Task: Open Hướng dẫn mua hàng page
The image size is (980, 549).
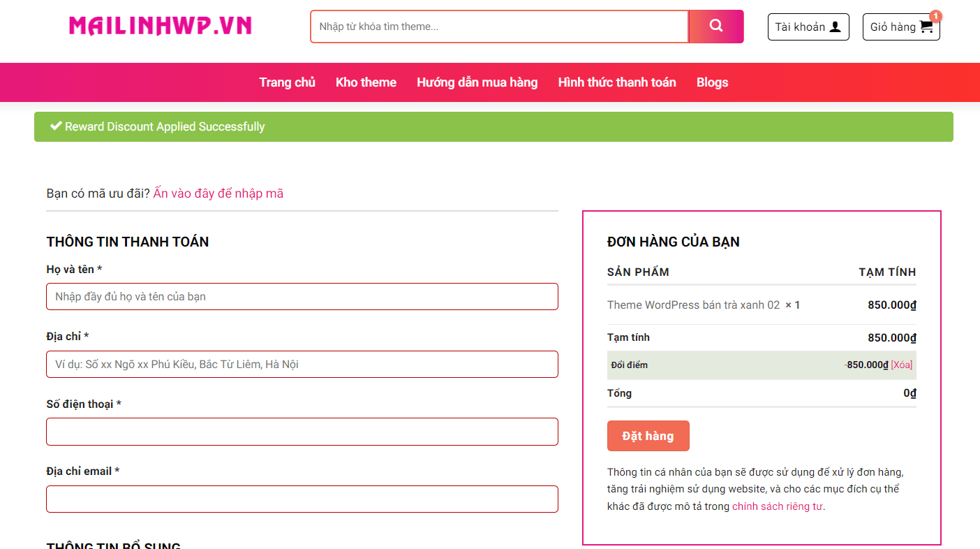Action: [477, 82]
